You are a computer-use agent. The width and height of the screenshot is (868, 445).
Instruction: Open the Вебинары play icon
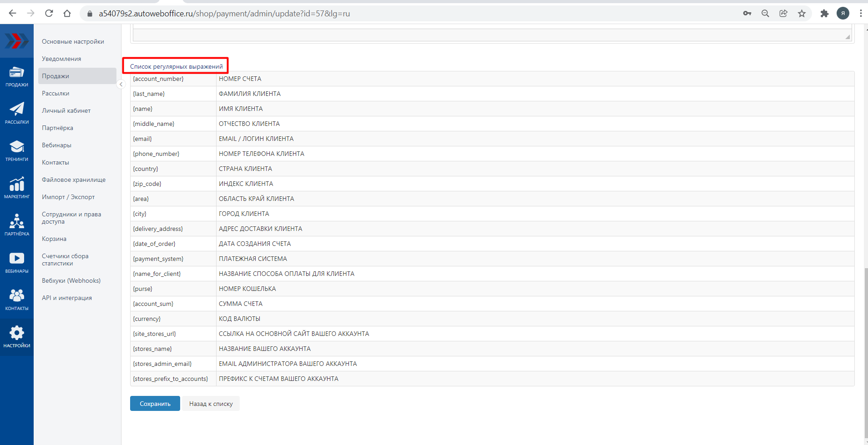point(17,262)
